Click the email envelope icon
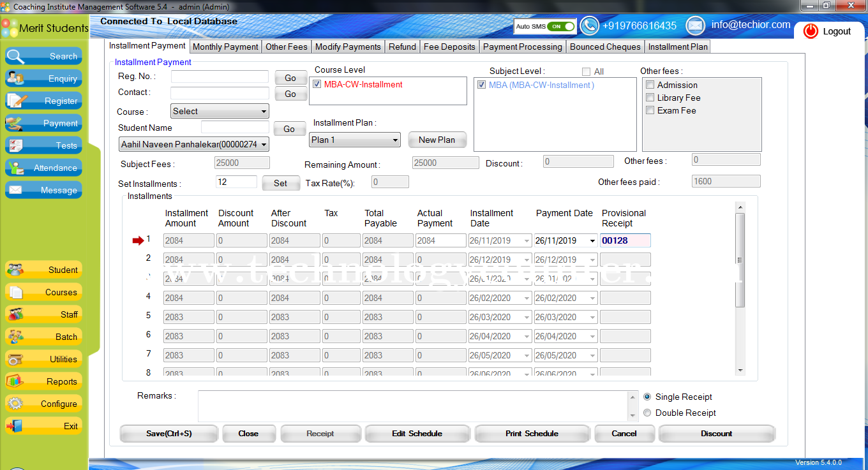 click(695, 26)
